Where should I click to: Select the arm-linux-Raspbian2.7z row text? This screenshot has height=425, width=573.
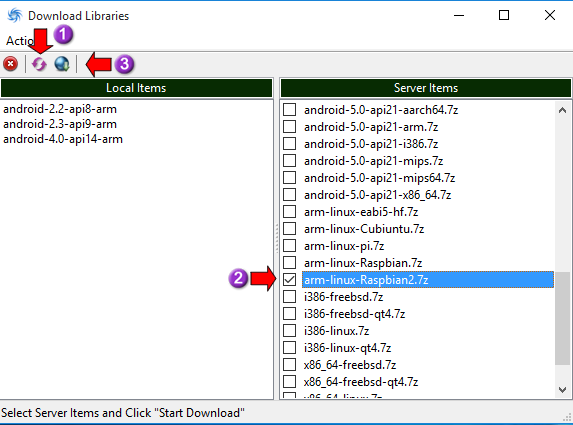tap(366, 280)
